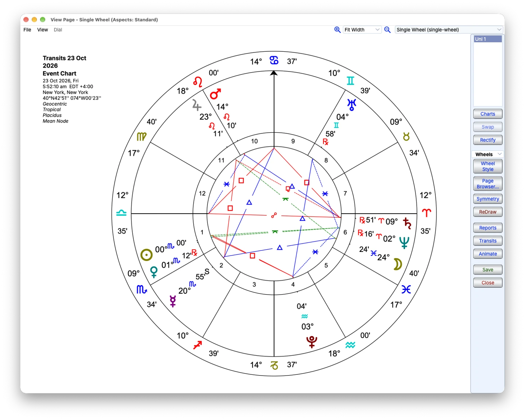Click the Save button
Image resolution: width=525 pixels, height=420 pixels.
click(488, 270)
